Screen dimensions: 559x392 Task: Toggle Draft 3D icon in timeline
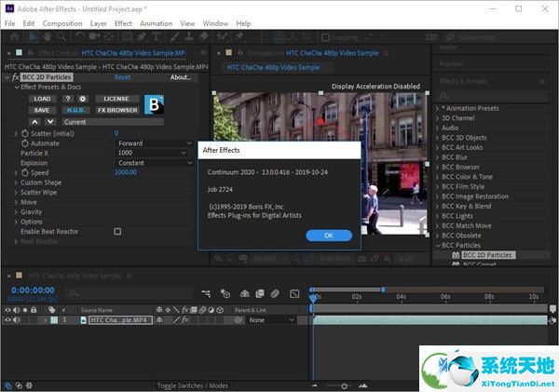pyautogui.click(x=225, y=293)
